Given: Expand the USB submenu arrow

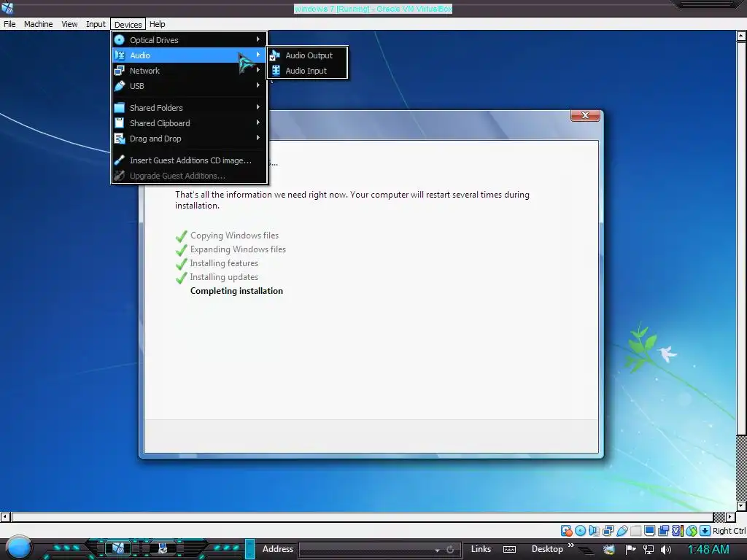Looking at the screenshot, I should (258, 85).
